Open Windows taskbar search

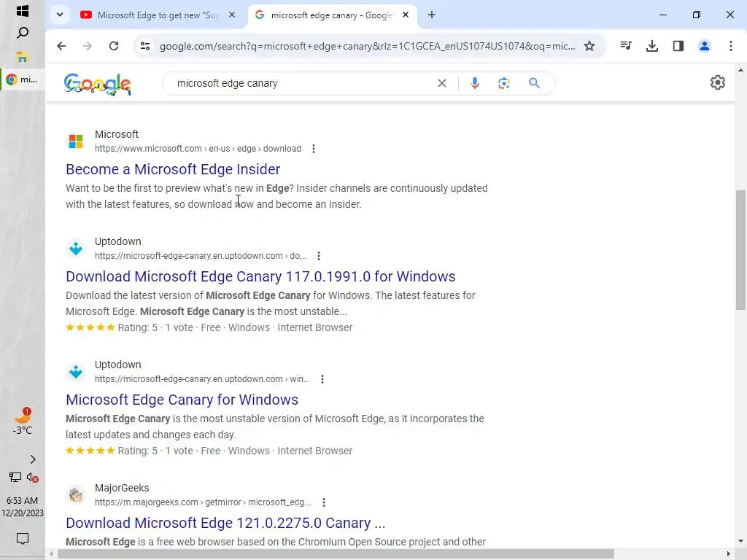point(23,33)
